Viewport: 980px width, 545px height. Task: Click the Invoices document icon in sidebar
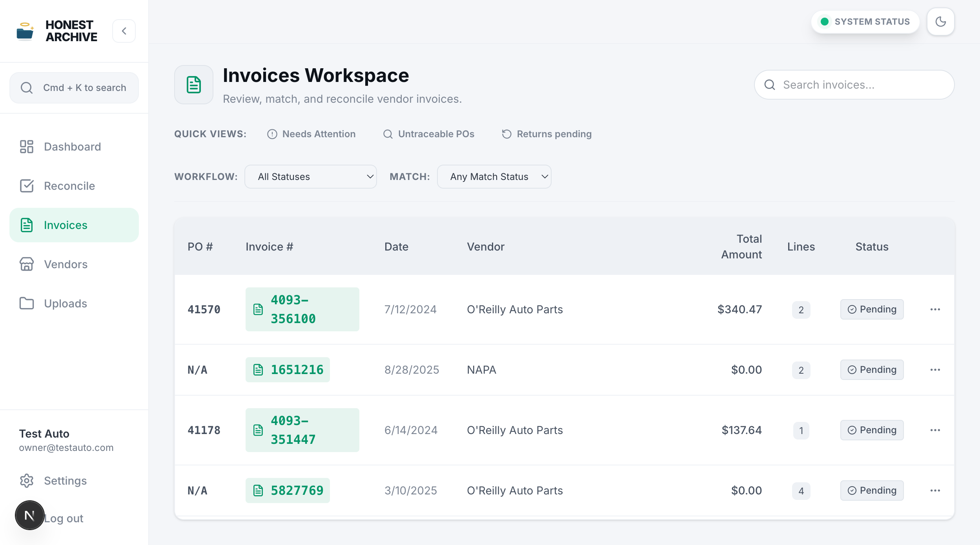coord(27,225)
